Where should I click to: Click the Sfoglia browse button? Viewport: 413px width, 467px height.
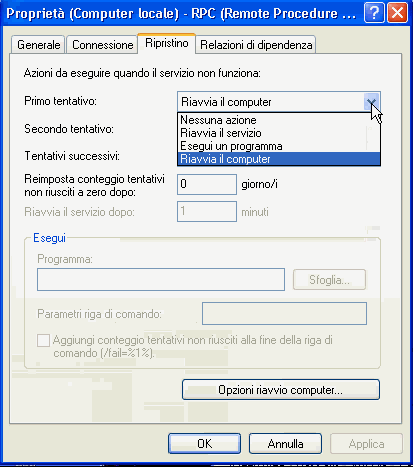(x=329, y=280)
